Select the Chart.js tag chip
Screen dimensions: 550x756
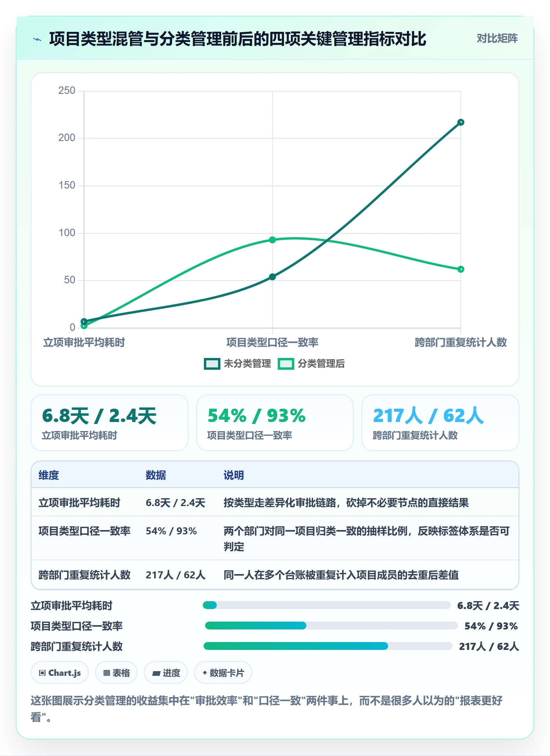60,673
